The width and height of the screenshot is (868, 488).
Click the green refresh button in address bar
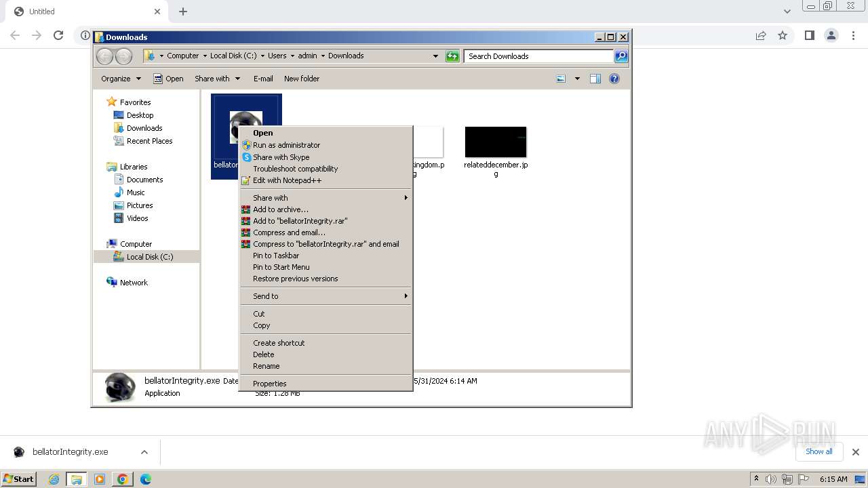coord(452,56)
